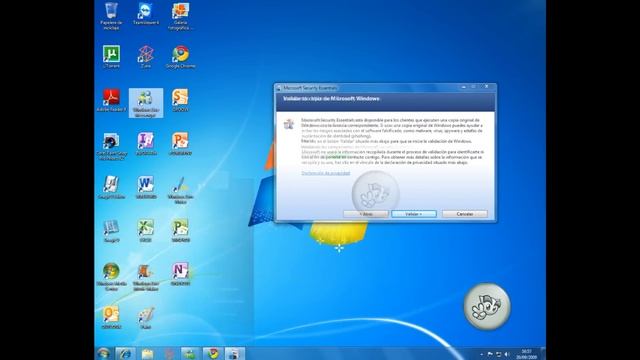The width and height of the screenshot is (640, 360).
Task: Select the Paint desktop shortcut
Action: [x=145, y=318]
